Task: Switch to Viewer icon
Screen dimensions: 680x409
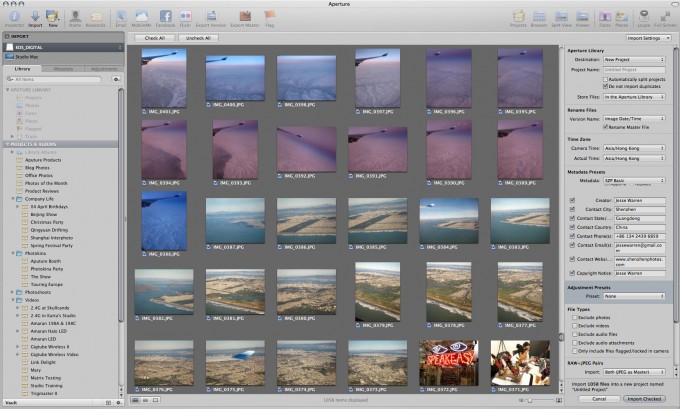Action: click(x=582, y=17)
